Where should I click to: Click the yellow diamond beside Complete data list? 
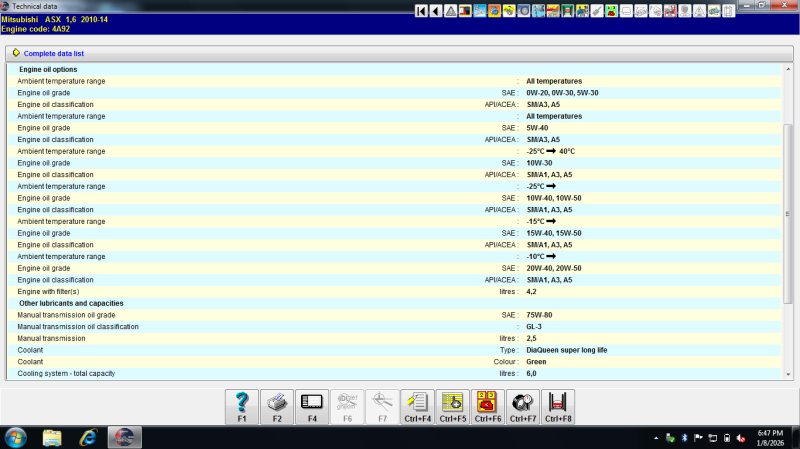pyautogui.click(x=16, y=53)
